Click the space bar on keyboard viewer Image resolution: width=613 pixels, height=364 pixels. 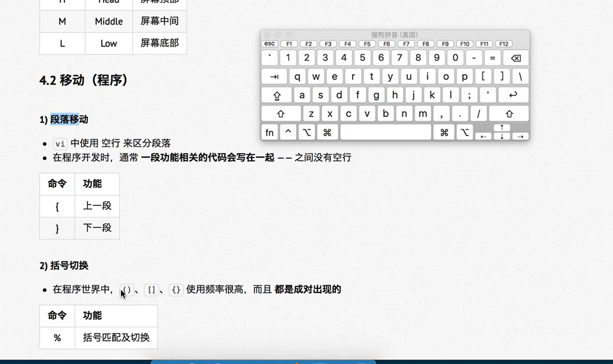(385, 132)
